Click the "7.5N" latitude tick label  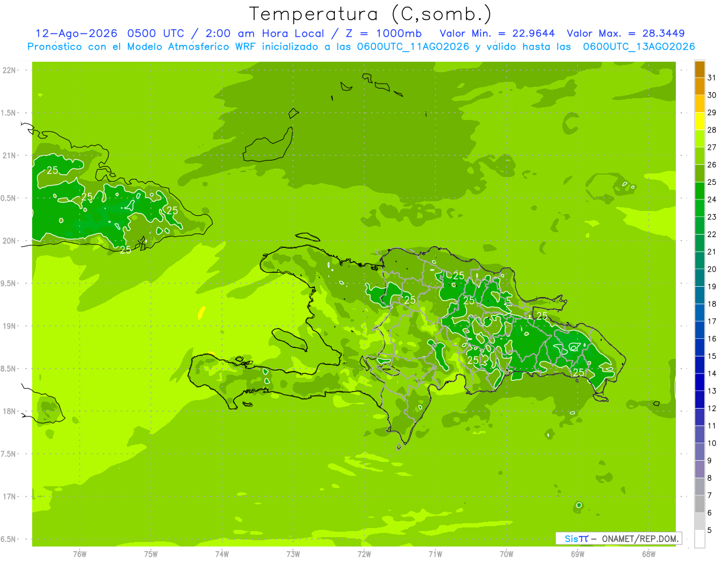[9, 453]
